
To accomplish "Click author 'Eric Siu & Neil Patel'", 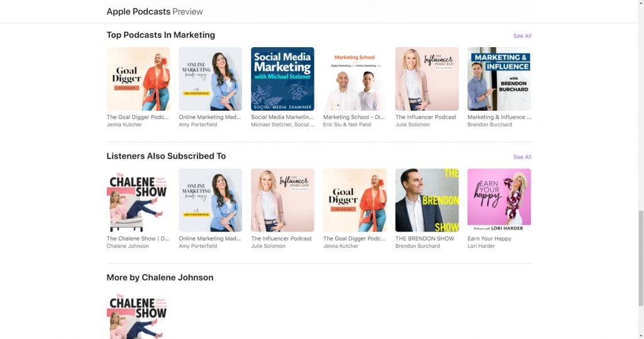I will pyautogui.click(x=347, y=125).
